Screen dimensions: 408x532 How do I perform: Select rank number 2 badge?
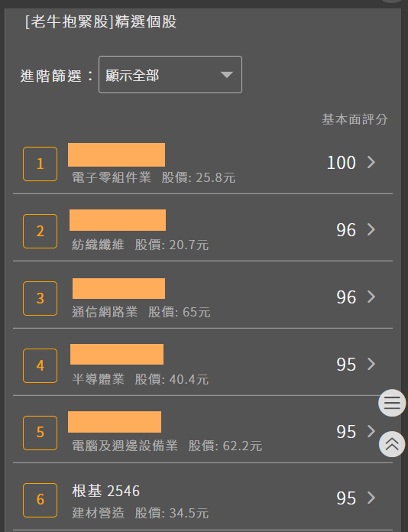pyautogui.click(x=40, y=231)
